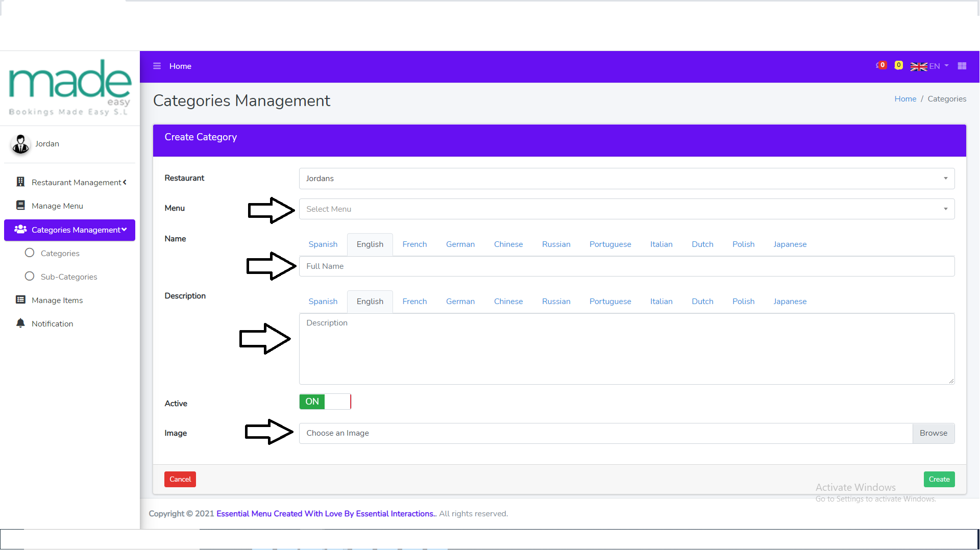Click the Home breadcrumb link

click(x=905, y=99)
